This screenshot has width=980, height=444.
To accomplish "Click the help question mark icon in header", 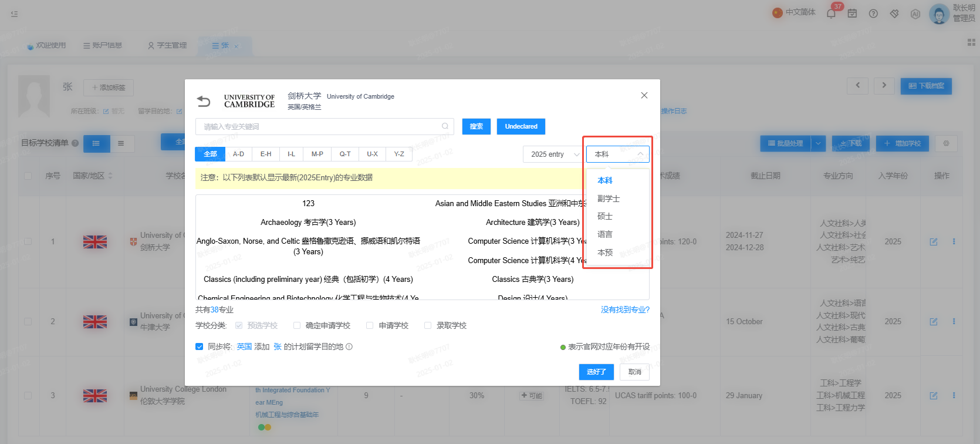I will tap(873, 13).
